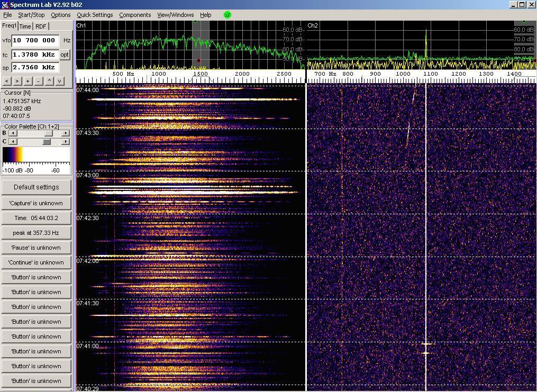Click the green status indicator in menu bar
Image resolution: width=537 pixels, height=392 pixels.
pos(227,15)
